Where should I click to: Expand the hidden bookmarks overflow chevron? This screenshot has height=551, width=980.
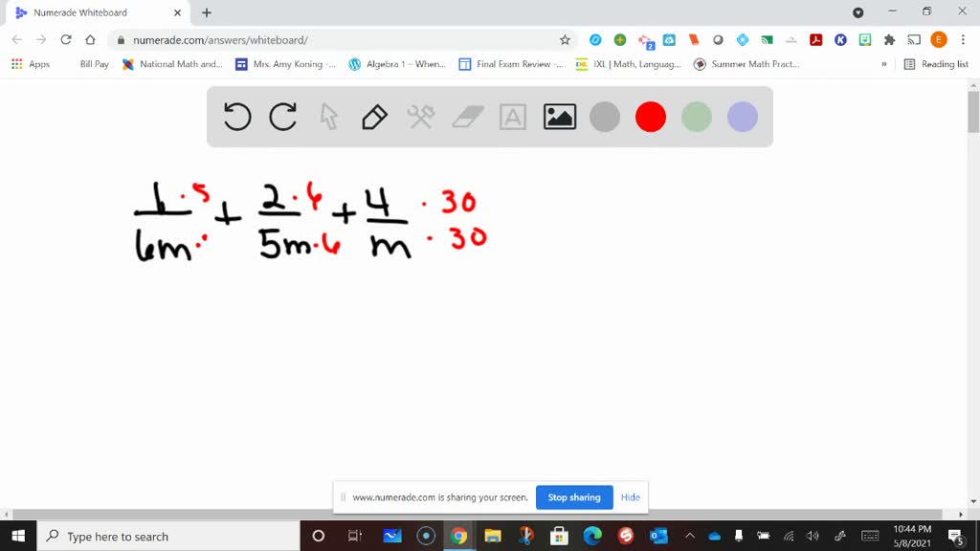[883, 64]
